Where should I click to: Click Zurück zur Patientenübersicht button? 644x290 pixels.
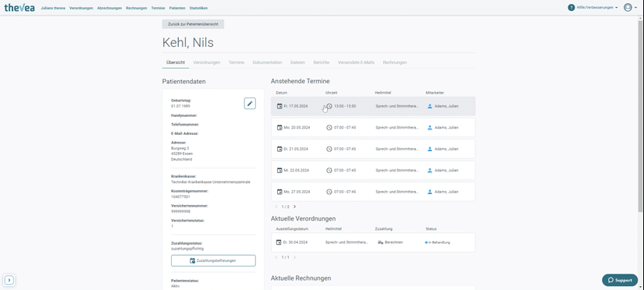coord(193,24)
